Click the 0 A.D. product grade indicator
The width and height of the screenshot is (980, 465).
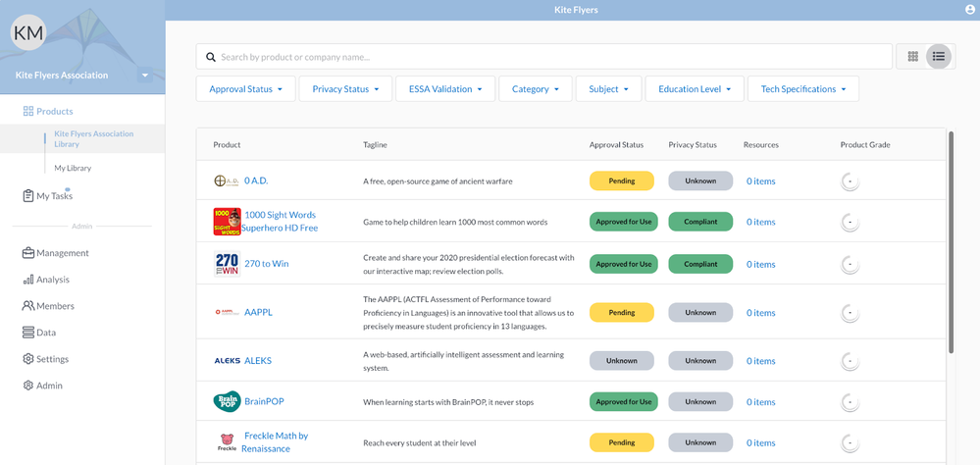tap(850, 181)
